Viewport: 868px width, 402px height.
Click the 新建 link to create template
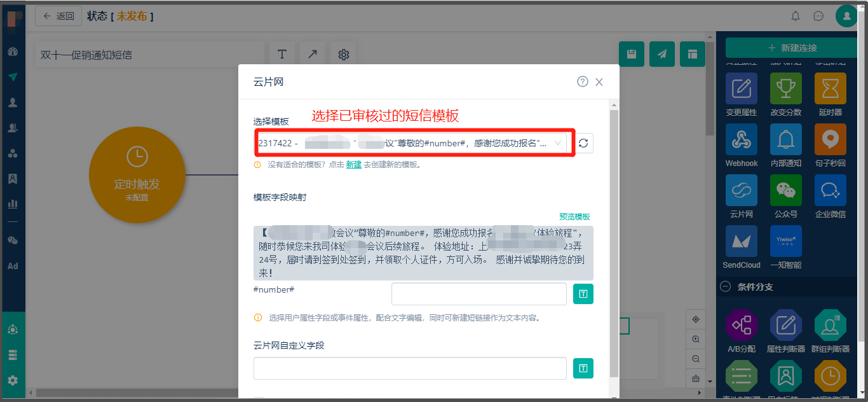(x=354, y=165)
